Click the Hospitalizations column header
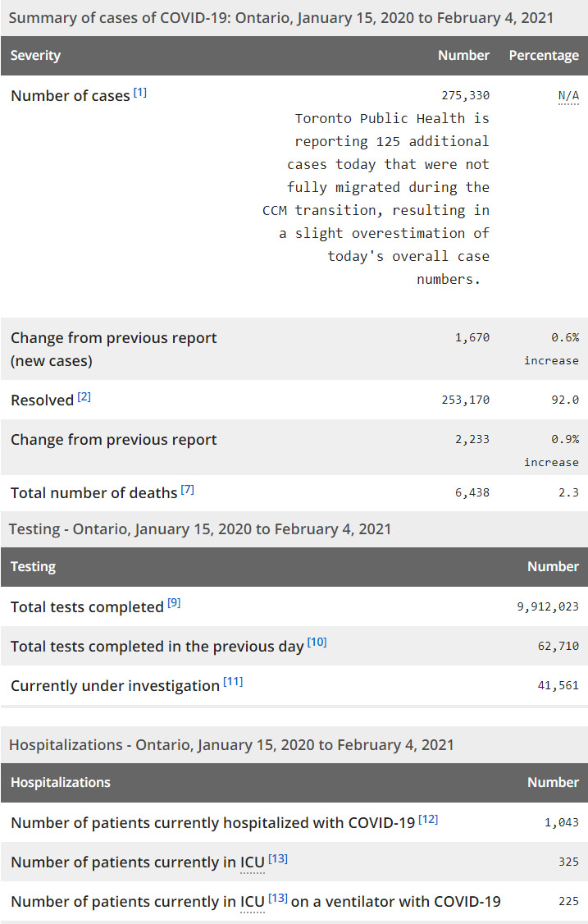 pos(60,783)
